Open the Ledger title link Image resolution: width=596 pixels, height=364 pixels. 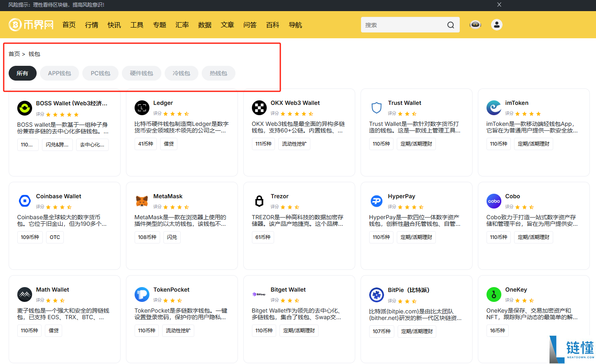(163, 103)
